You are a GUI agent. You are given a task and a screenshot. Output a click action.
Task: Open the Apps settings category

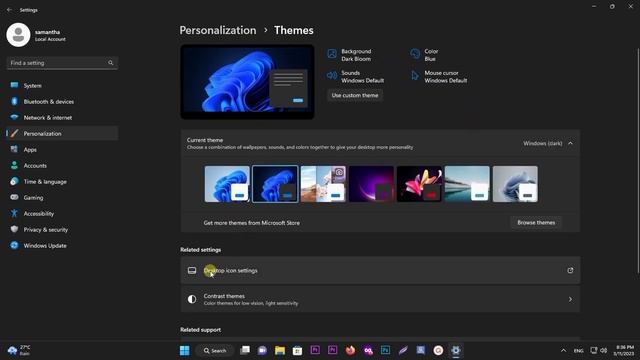(x=62, y=149)
